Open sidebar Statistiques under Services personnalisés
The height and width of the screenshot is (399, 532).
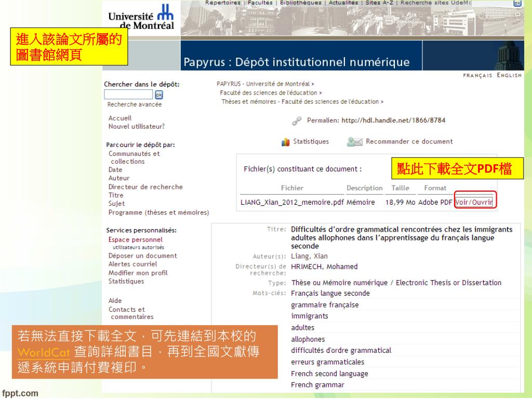click(x=126, y=281)
